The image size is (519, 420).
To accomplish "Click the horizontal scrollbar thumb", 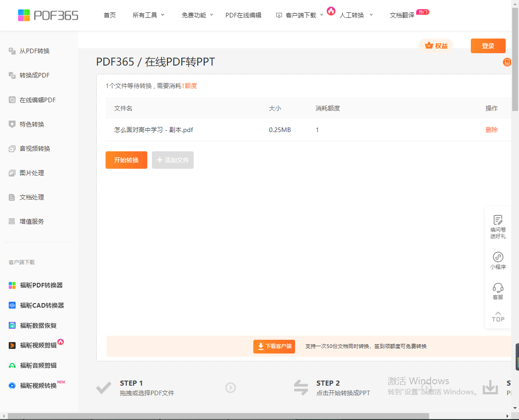I will (x=218, y=416).
